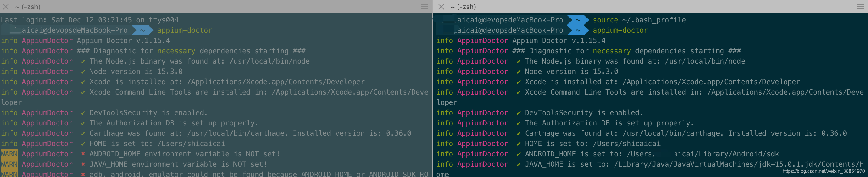Viewport: 868px width, 177px height.
Task: Click "Diagnostic for necessary dependencies" line, right pane
Action: [627, 51]
